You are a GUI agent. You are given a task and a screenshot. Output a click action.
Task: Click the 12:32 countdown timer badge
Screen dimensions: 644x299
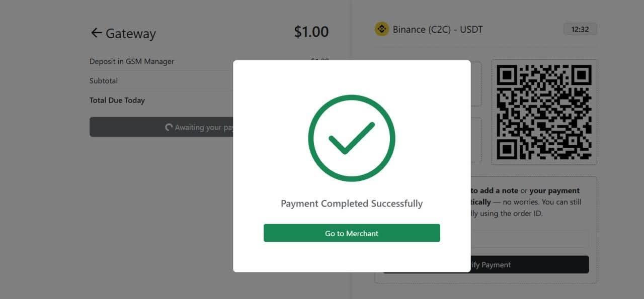pyautogui.click(x=580, y=29)
